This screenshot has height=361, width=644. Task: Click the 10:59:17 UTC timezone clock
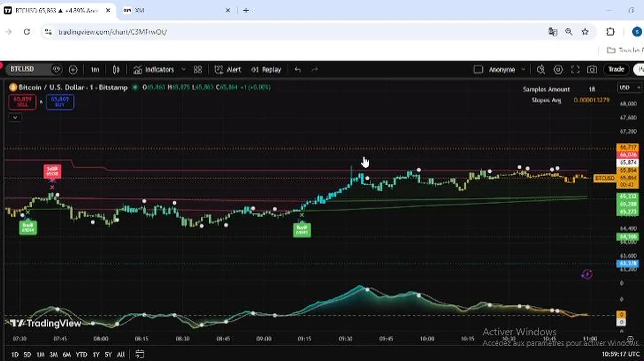(x=620, y=354)
